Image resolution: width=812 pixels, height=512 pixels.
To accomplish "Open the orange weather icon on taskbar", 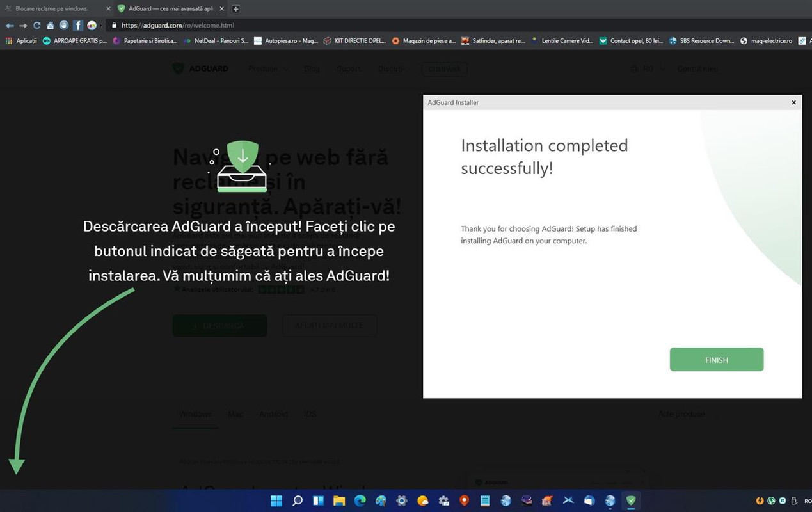I will [x=422, y=500].
